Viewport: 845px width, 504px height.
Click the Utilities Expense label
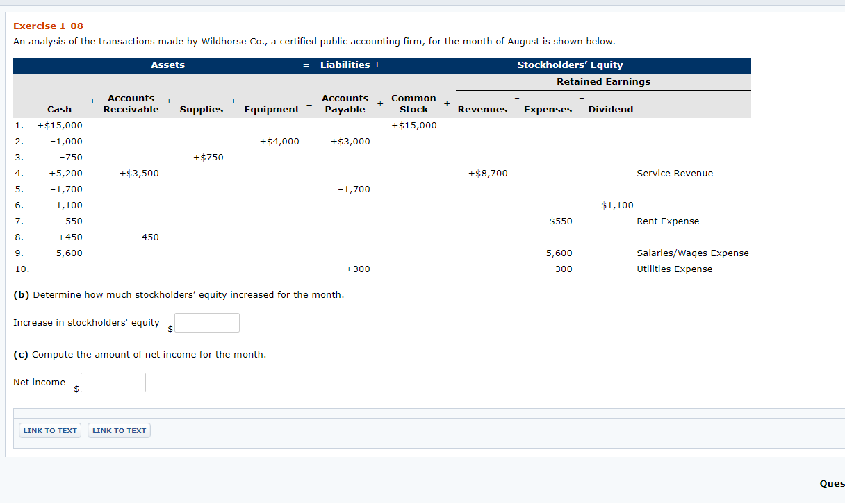point(674,269)
